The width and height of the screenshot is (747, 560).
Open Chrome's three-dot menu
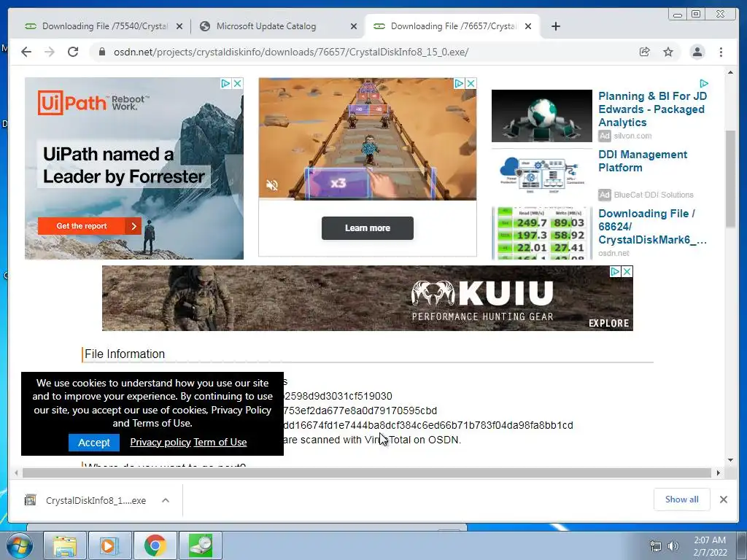point(721,52)
